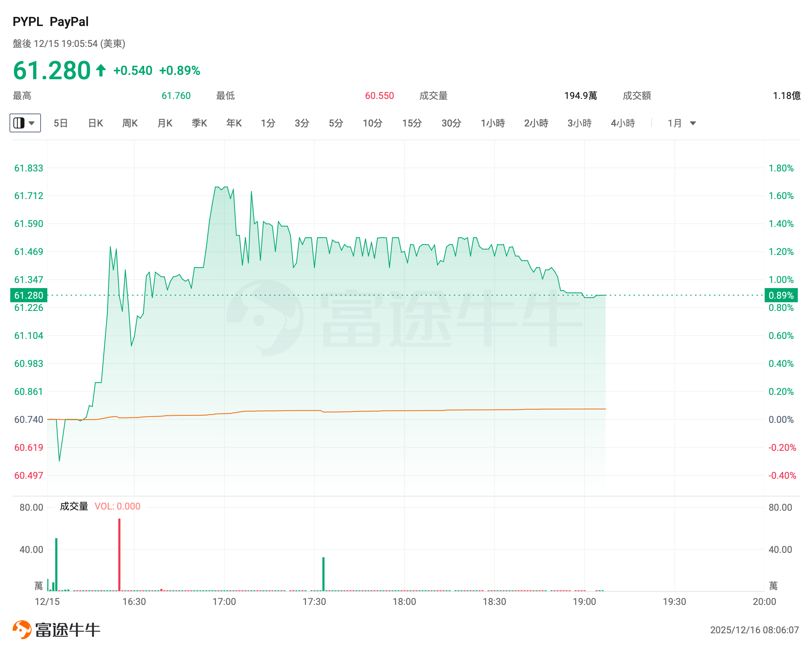Click the tall red volume bar
Screen dimensions: 812x651
pos(119,555)
